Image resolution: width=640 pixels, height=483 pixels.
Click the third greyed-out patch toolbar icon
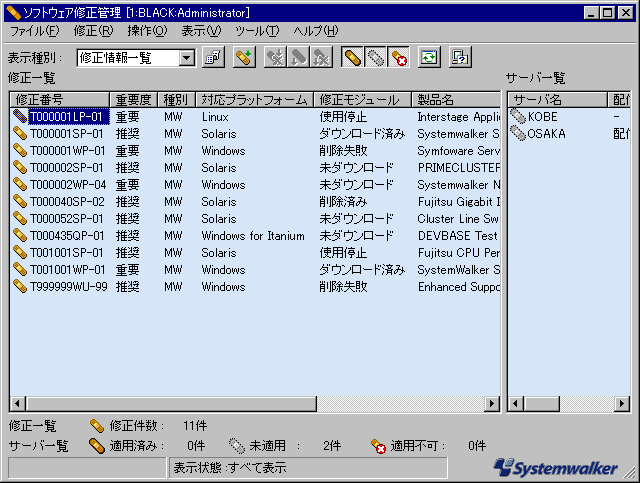tap(322, 57)
